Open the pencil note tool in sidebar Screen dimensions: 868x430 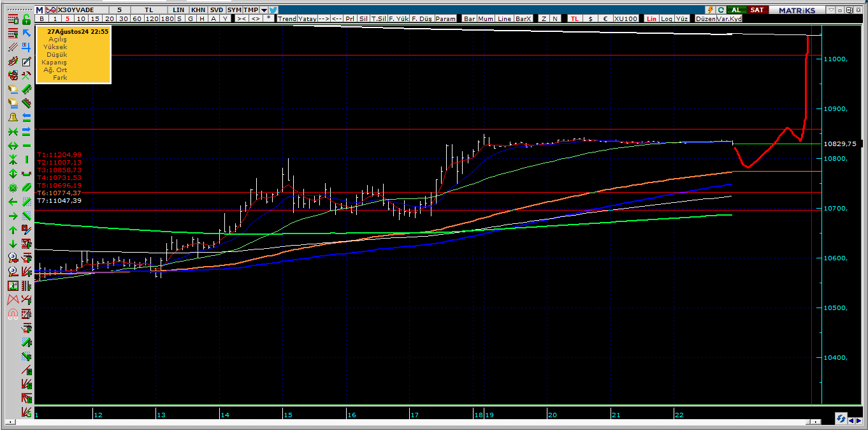pos(26,61)
